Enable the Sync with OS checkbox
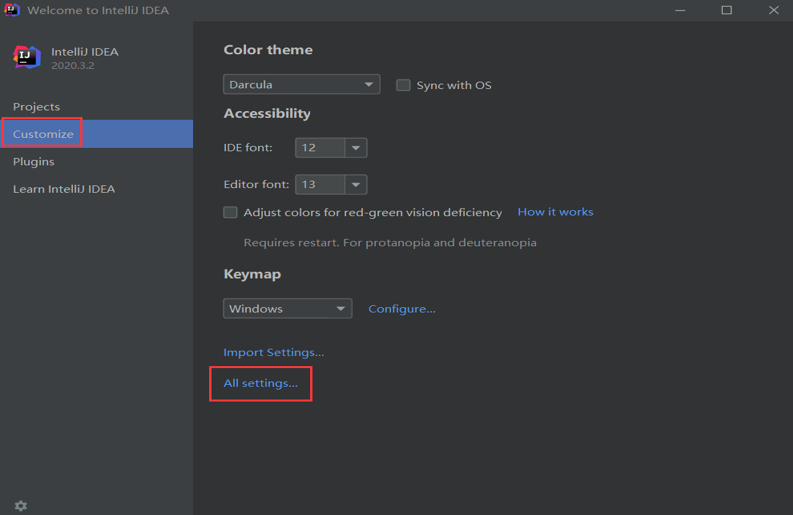This screenshot has width=793, height=515. click(x=403, y=85)
